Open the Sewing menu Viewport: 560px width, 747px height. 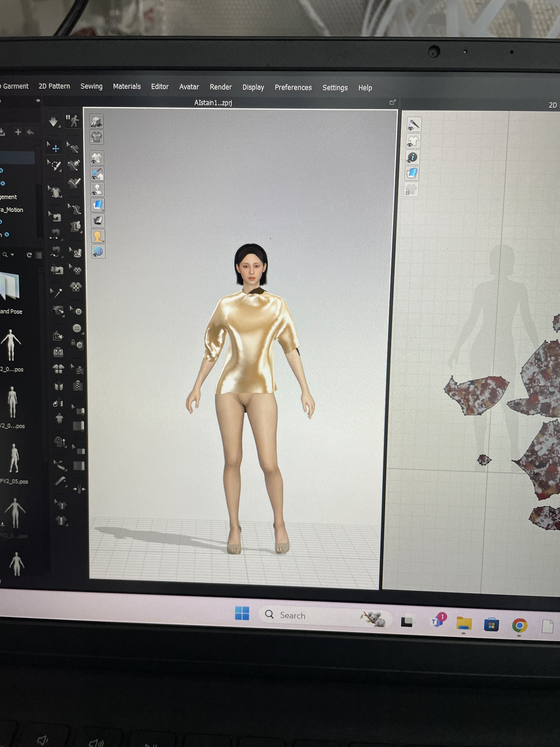(x=91, y=87)
